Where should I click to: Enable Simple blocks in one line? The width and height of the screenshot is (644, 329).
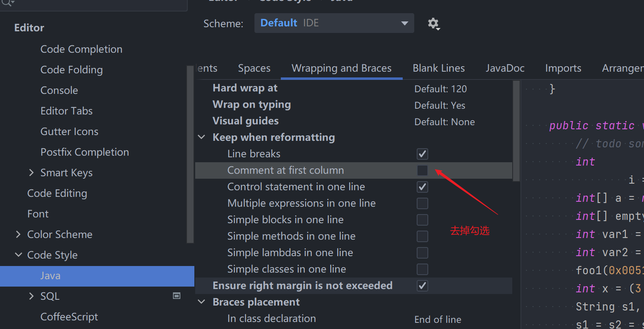pyautogui.click(x=422, y=220)
